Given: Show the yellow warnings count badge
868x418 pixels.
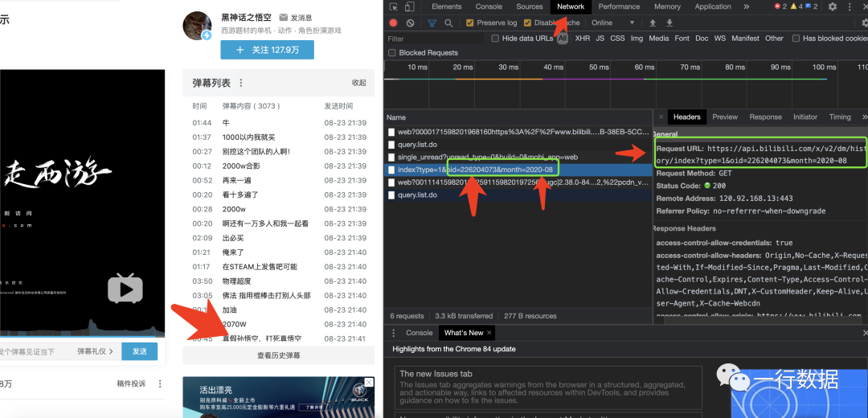Looking at the screenshot, I should 796,6.
